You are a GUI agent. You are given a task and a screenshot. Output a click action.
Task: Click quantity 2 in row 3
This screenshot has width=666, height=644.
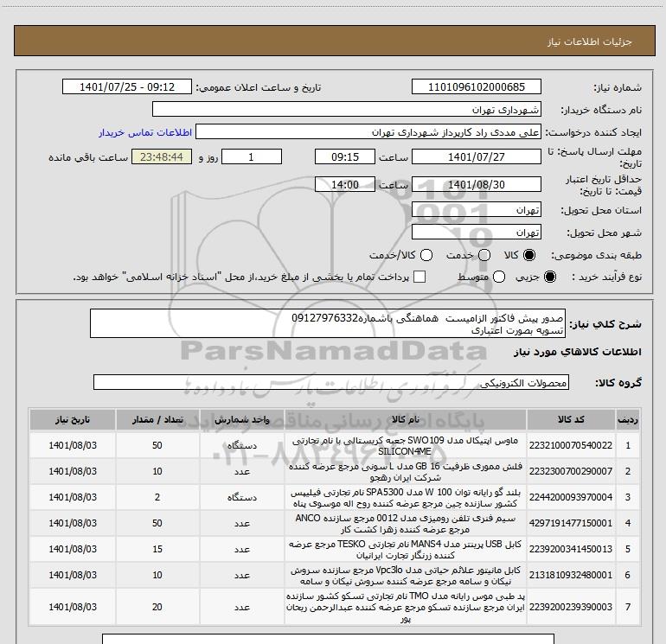[x=157, y=497]
